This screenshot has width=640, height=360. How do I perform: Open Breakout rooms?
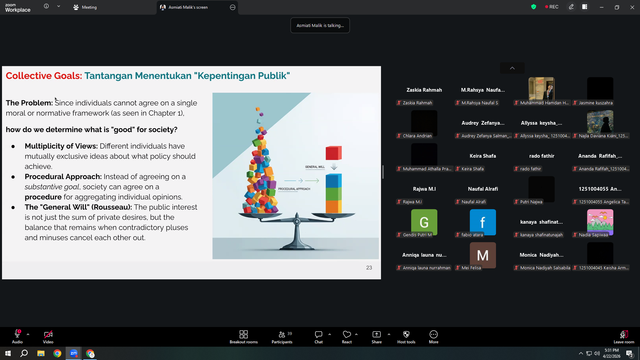tap(244, 337)
